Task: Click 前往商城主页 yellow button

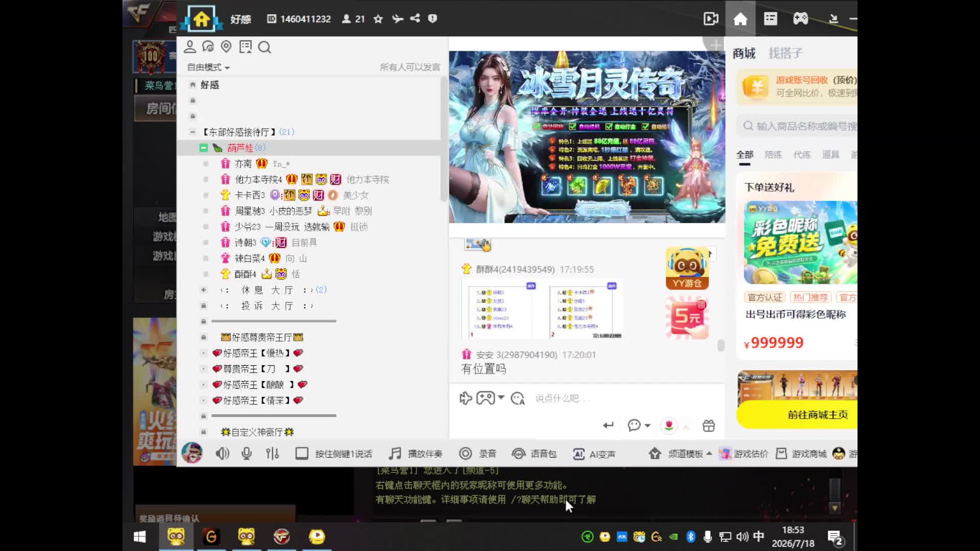Action: click(797, 415)
